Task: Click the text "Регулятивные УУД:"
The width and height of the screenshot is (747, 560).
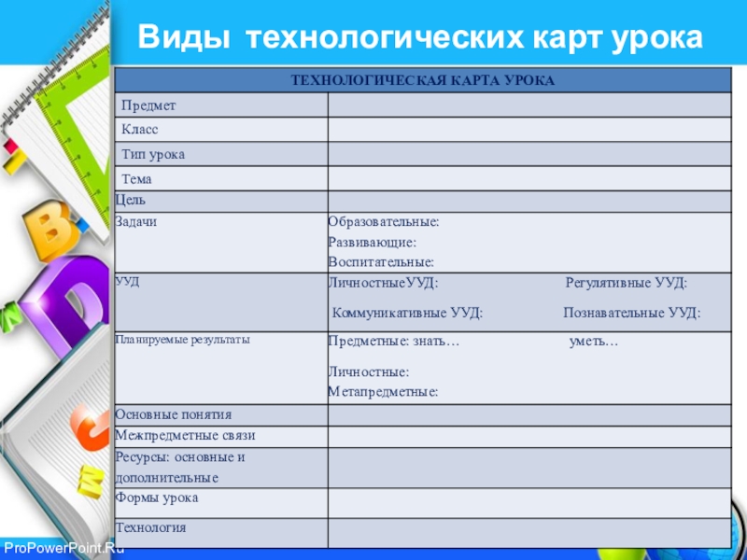Action: pos(627,284)
